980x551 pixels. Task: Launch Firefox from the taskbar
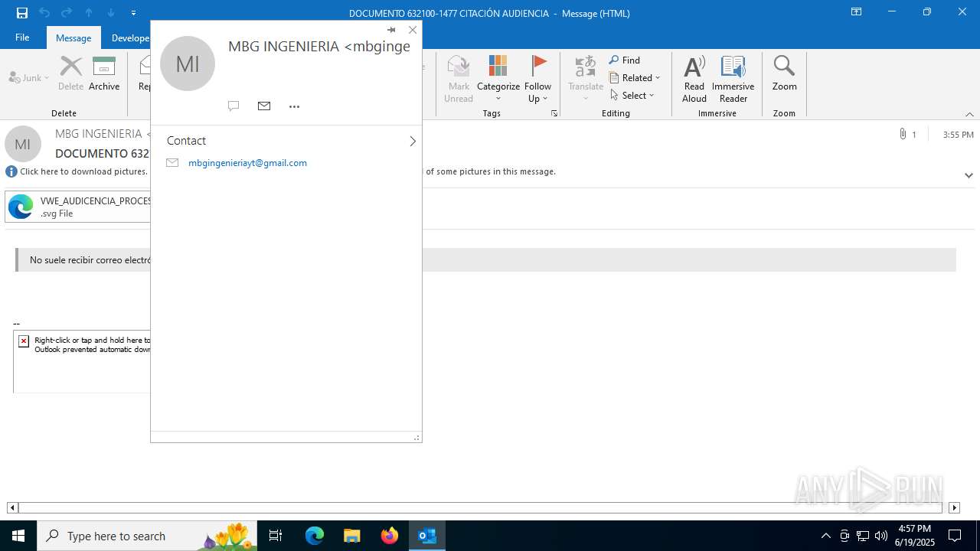pos(390,536)
